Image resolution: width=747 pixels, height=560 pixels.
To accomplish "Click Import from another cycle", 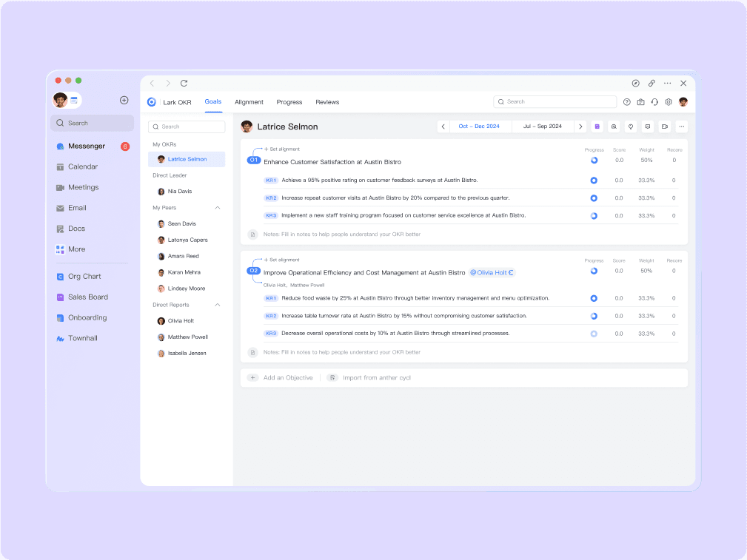I will pos(369,377).
